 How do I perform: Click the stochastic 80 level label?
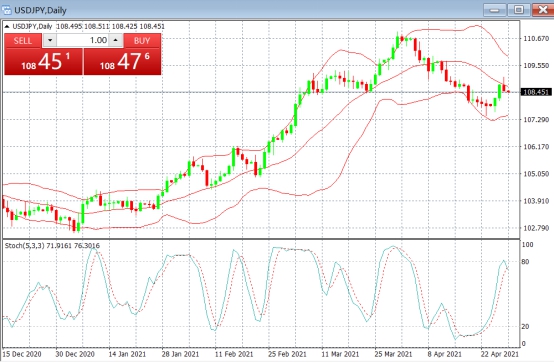(525, 262)
